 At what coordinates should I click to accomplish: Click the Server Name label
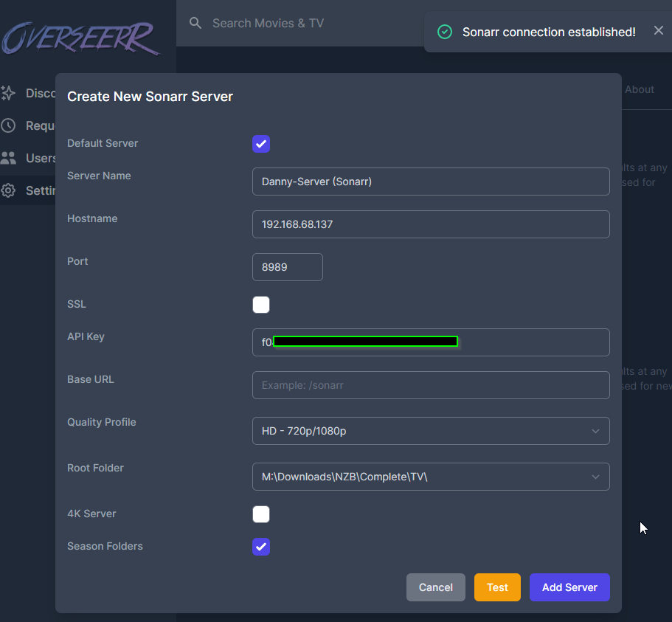(99, 176)
